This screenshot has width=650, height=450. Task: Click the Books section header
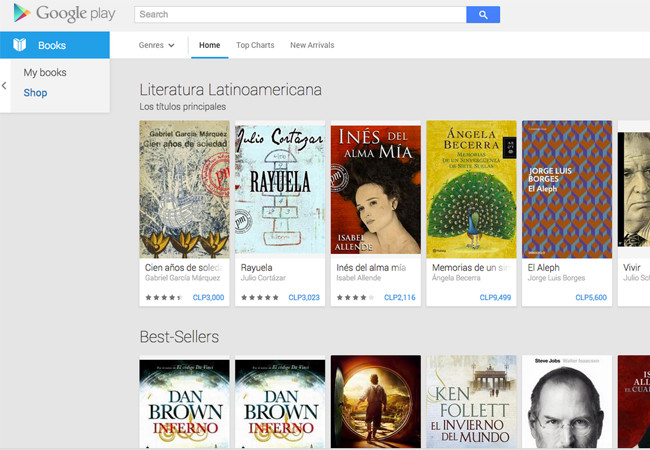coord(55,45)
